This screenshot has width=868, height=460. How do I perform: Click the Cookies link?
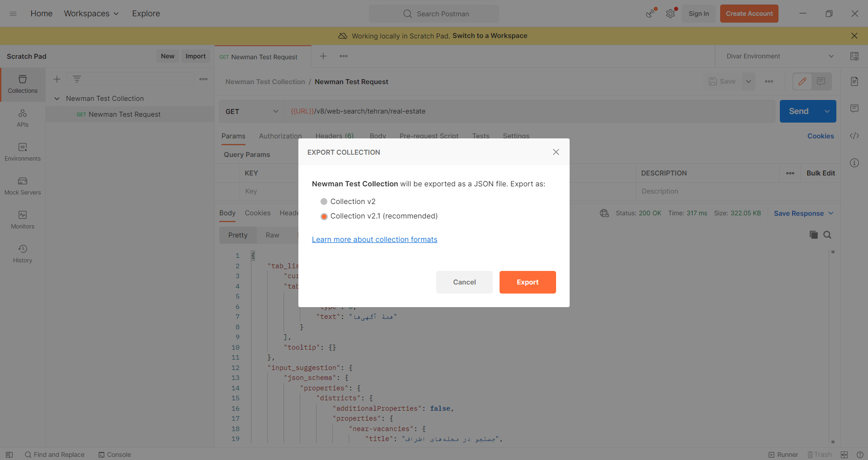(x=821, y=136)
